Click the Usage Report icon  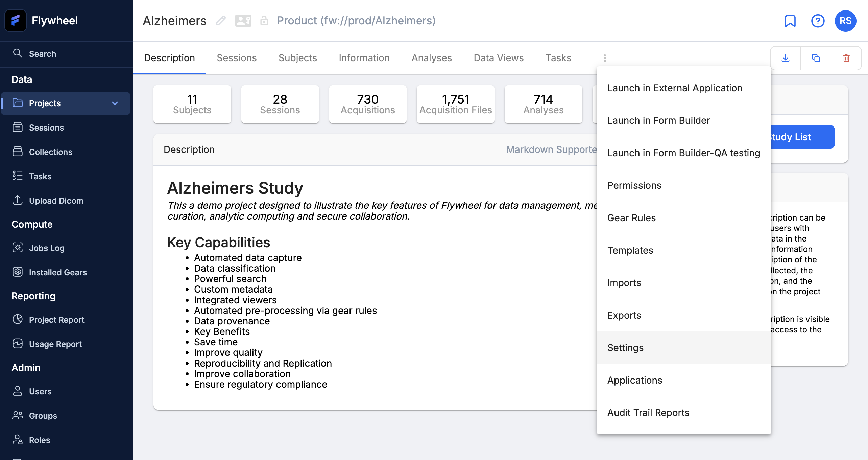18,344
